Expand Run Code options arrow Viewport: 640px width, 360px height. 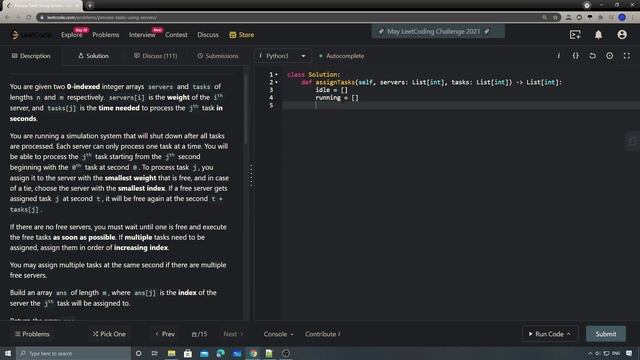569,334
